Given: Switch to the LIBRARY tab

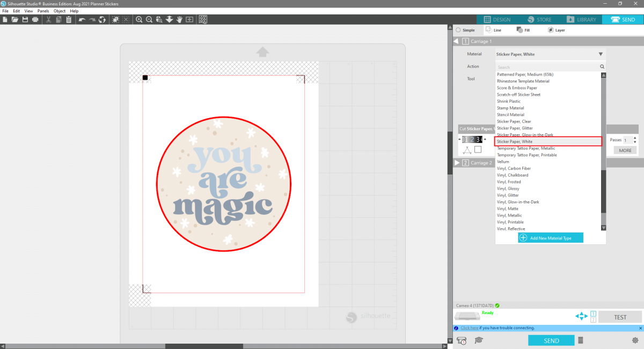Looking at the screenshot, I should click(582, 19).
